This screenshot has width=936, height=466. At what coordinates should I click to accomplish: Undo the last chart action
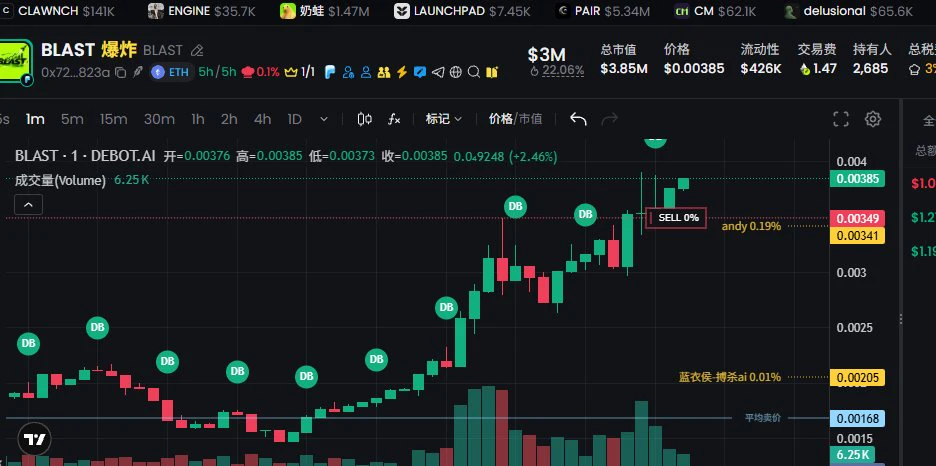point(578,119)
